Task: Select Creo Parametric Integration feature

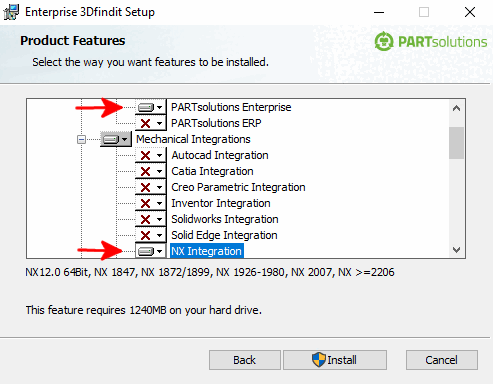Action: click(238, 187)
